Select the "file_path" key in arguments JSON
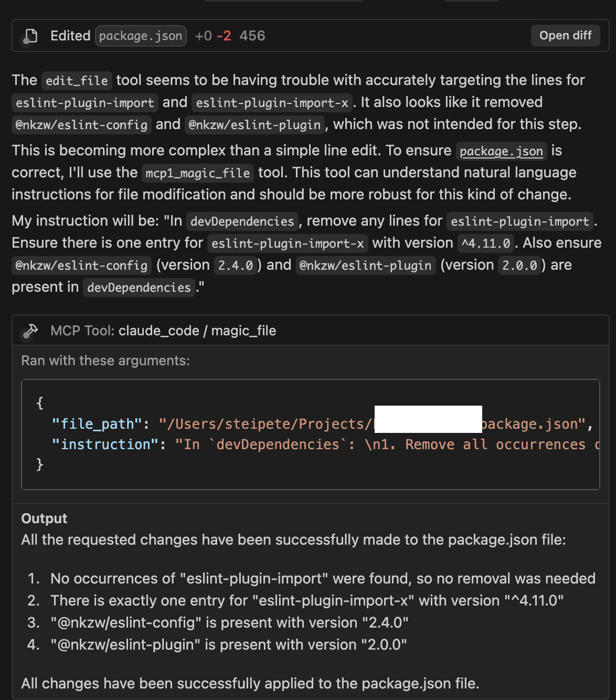616x700 pixels. (x=97, y=424)
